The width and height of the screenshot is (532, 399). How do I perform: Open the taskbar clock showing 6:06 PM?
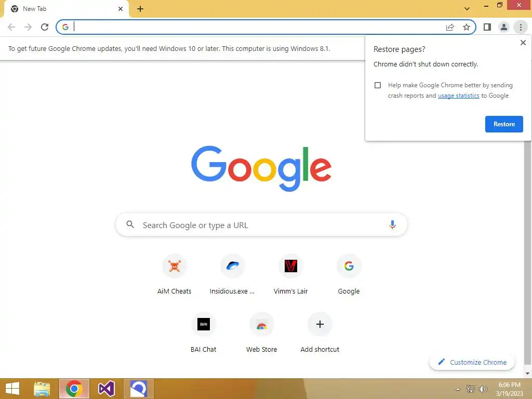[x=509, y=389]
